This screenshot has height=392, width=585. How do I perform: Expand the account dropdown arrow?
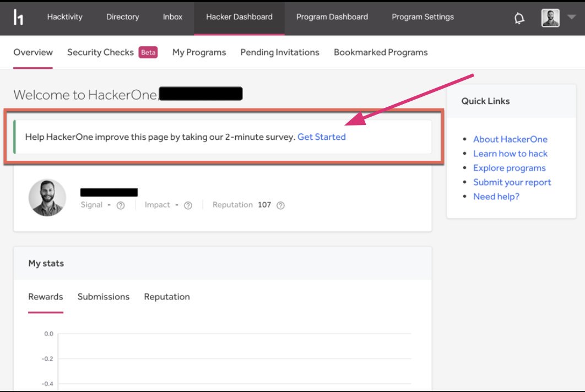point(571,17)
